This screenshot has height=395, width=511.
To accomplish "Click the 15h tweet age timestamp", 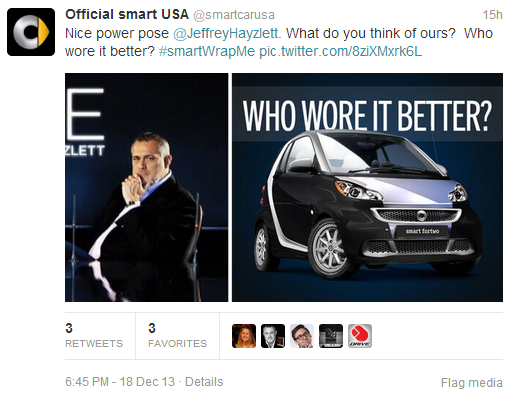I will click(x=492, y=15).
